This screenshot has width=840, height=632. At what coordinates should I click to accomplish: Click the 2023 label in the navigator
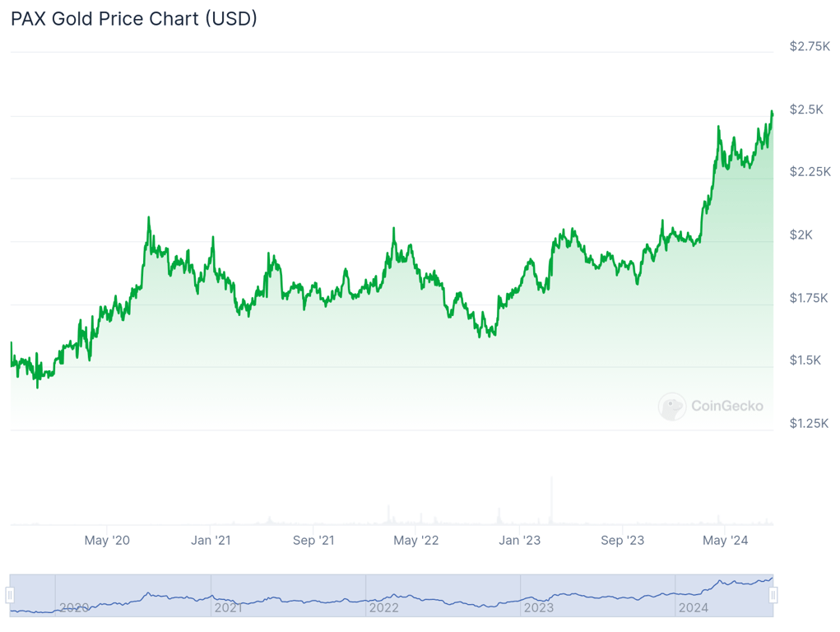coord(539,608)
